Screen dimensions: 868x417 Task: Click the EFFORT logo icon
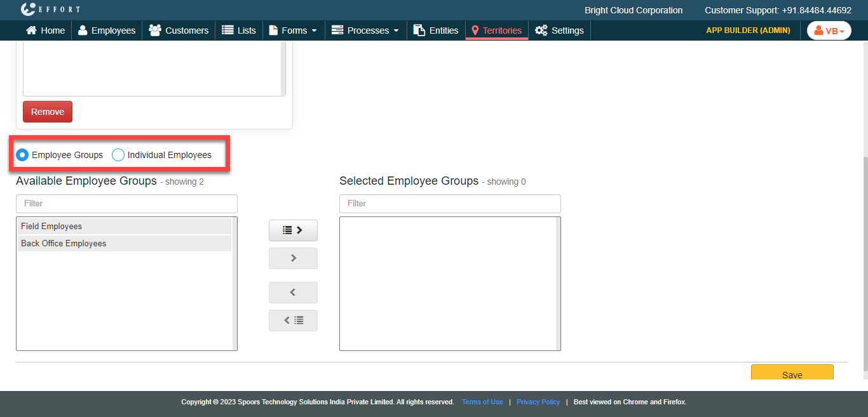pos(29,10)
